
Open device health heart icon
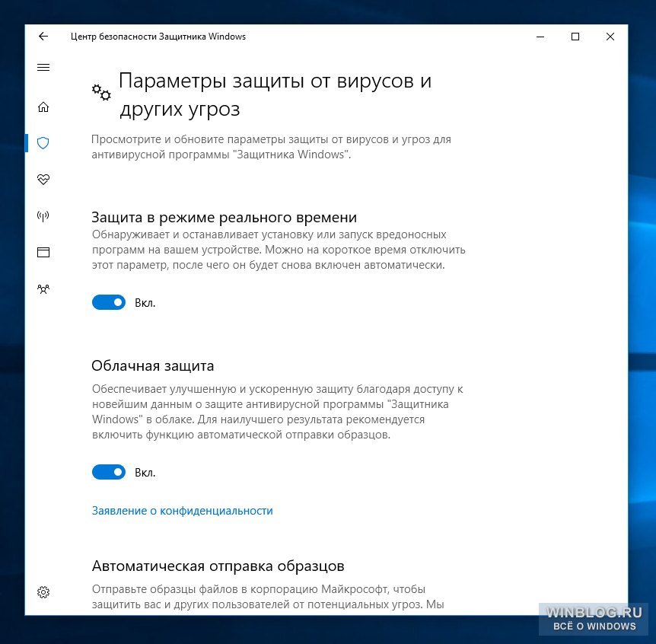click(x=43, y=180)
